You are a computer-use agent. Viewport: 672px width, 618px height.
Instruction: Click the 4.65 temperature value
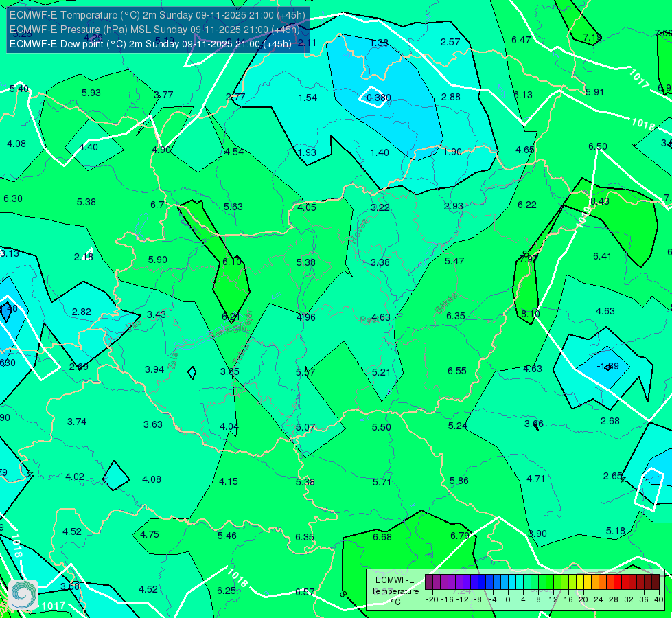525,150
